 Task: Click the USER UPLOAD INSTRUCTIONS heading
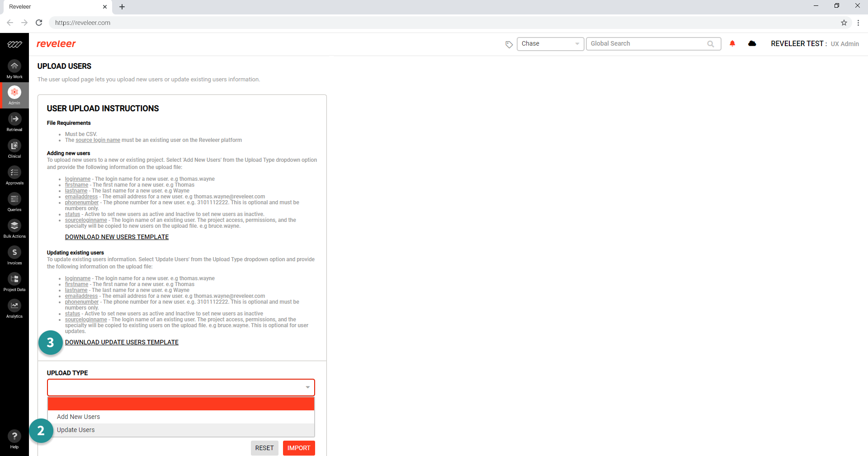pyautogui.click(x=103, y=108)
